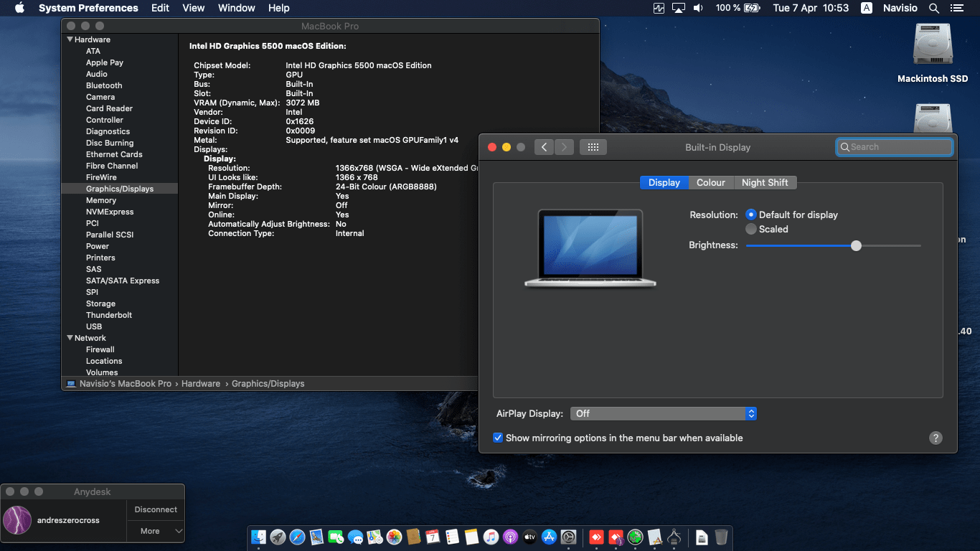Toggle Show mirroring options checkbox
Screen dimensions: 980x551
pos(498,438)
